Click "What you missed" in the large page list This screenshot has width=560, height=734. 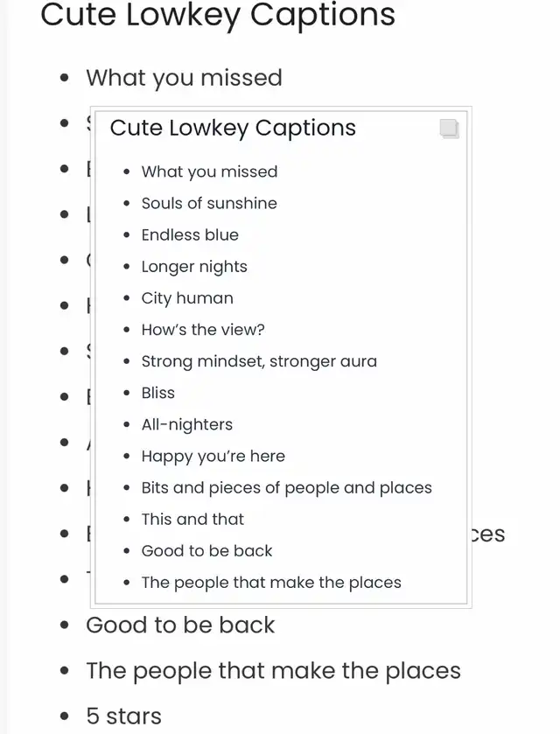[184, 77]
